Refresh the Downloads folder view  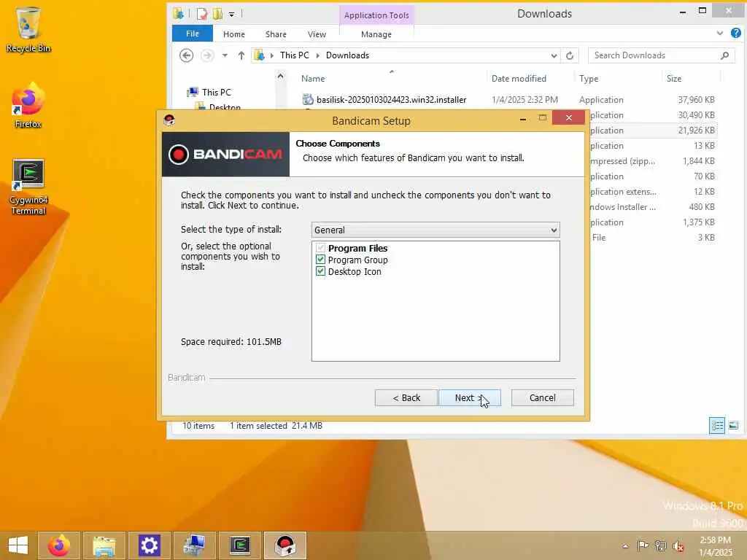pos(570,55)
